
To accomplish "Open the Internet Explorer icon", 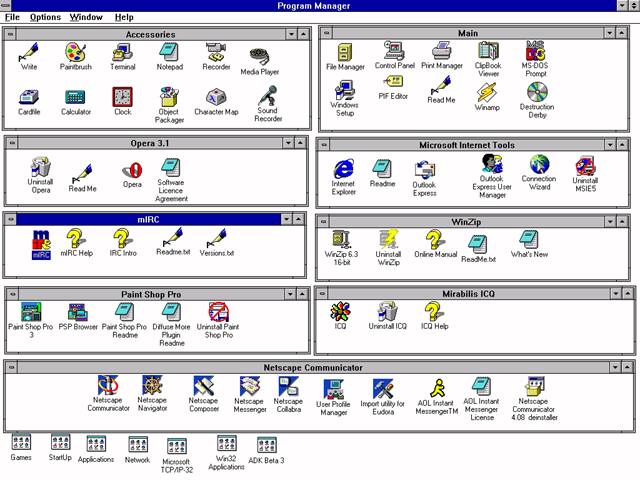I will click(x=344, y=169).
